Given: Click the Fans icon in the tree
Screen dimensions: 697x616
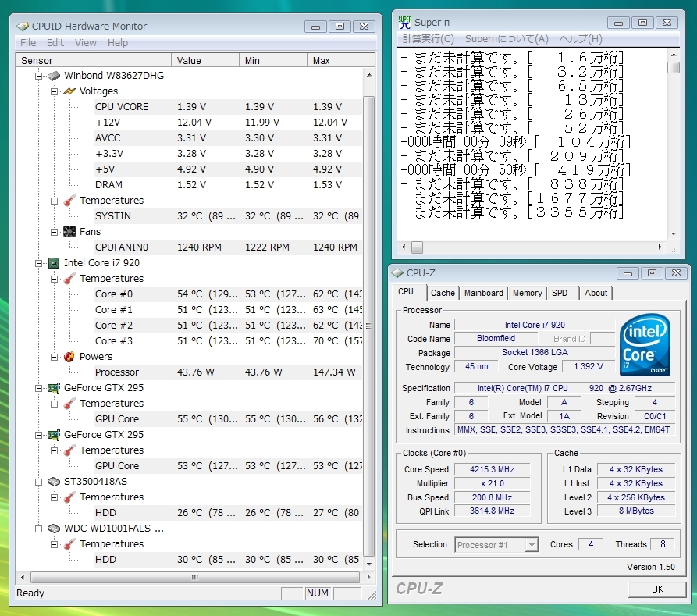Looking at the screenshot, I should tap(69, 232).
